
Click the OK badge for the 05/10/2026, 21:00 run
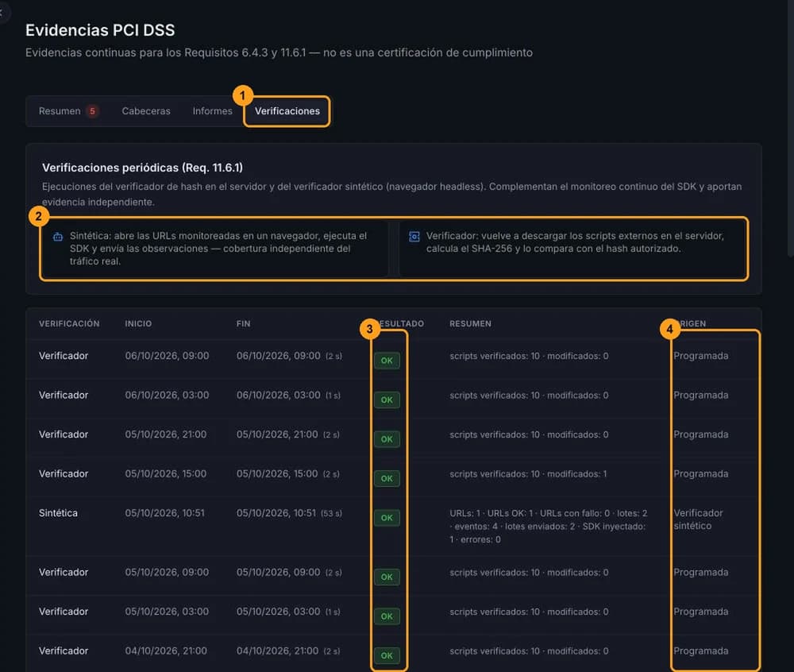click(x=387, y=439)
